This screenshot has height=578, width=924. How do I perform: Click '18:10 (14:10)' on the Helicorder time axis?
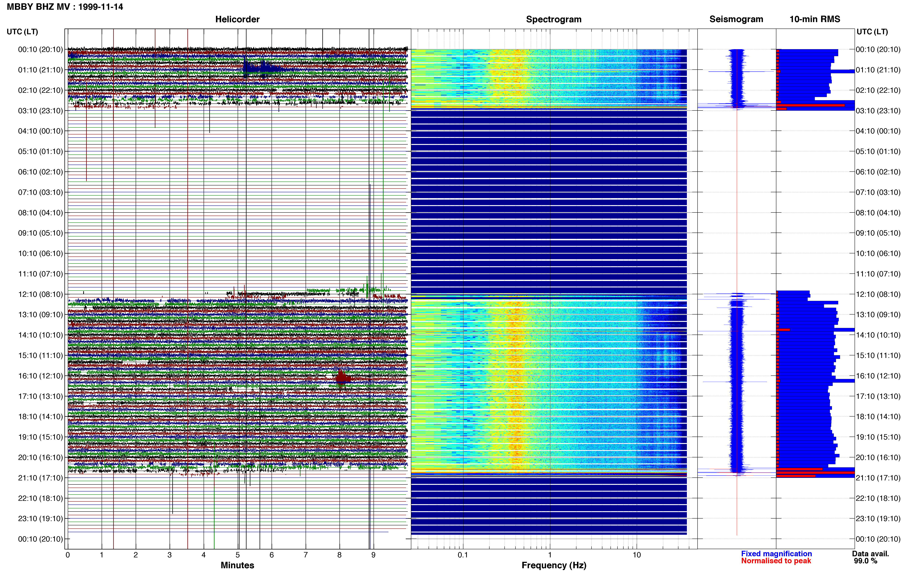coord(41,417)
